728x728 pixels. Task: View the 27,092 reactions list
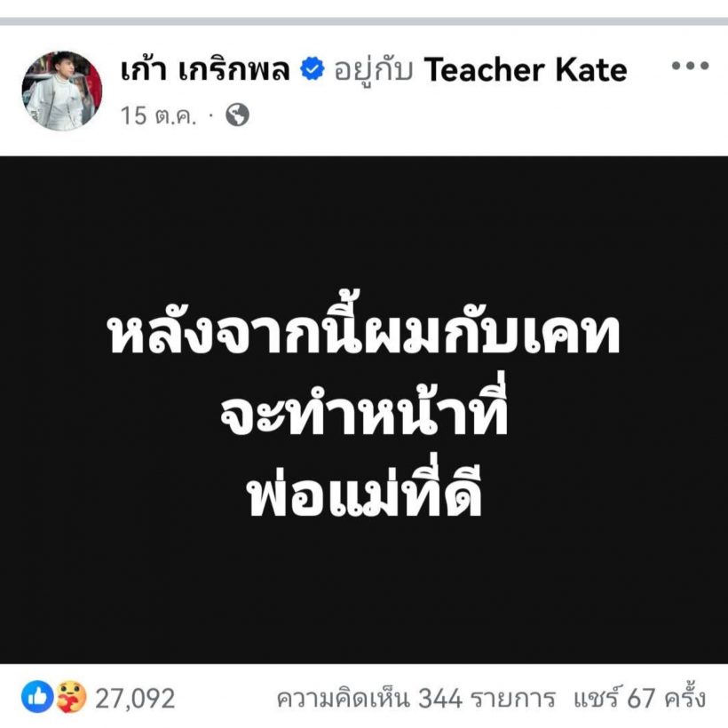pos(135,698)
